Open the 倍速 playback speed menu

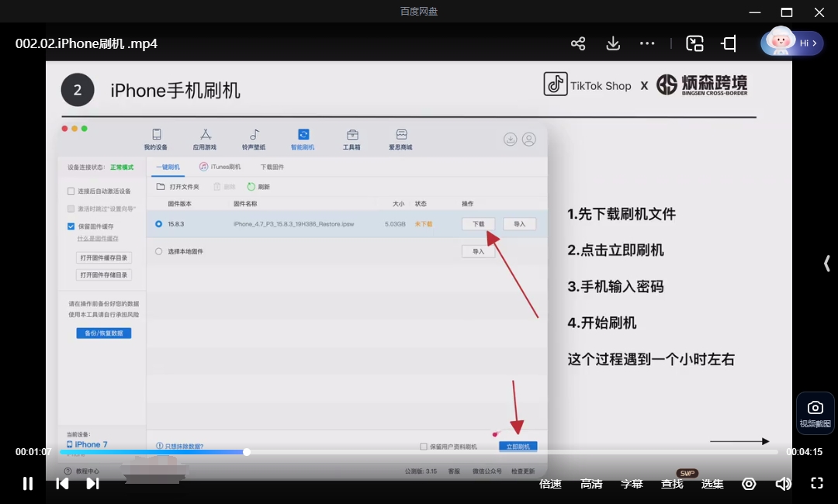tap(550, 484)
